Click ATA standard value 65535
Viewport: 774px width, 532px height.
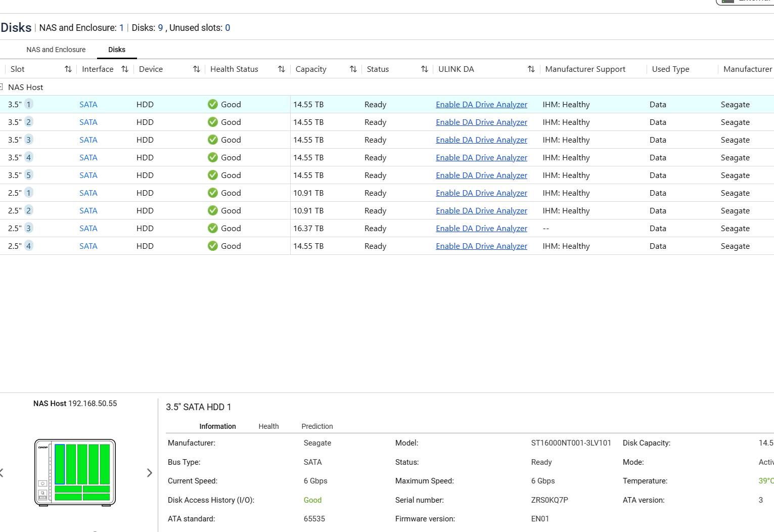(314, 519)
